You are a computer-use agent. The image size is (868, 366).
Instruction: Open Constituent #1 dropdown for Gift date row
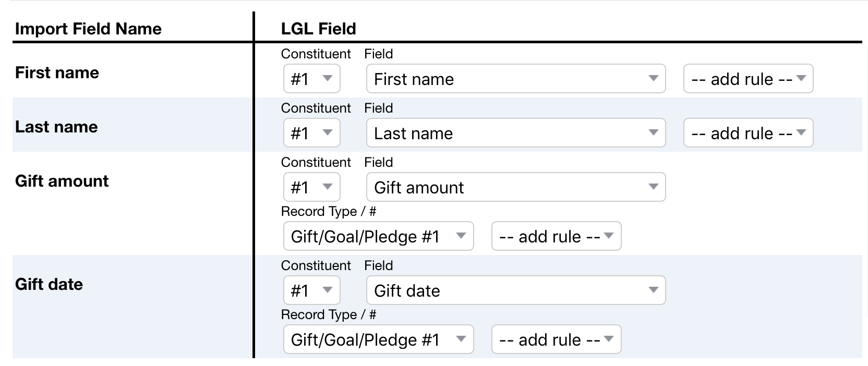311,290
